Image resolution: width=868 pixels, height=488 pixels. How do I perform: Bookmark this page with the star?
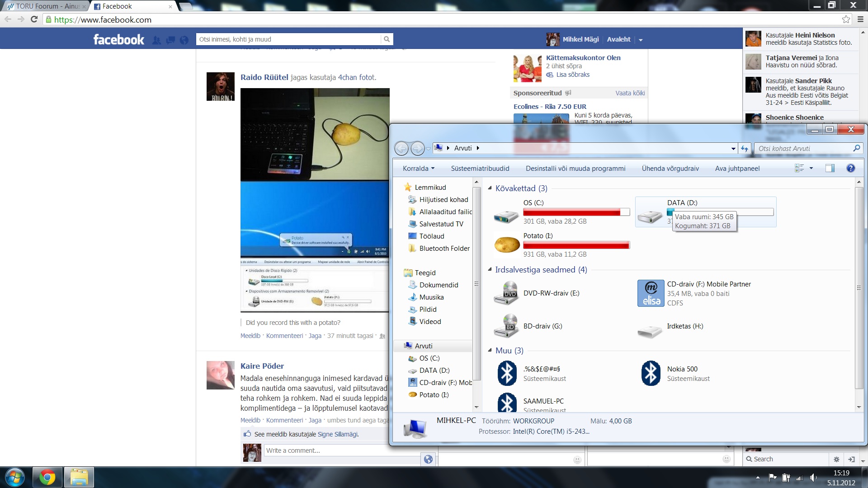(846, 19)
